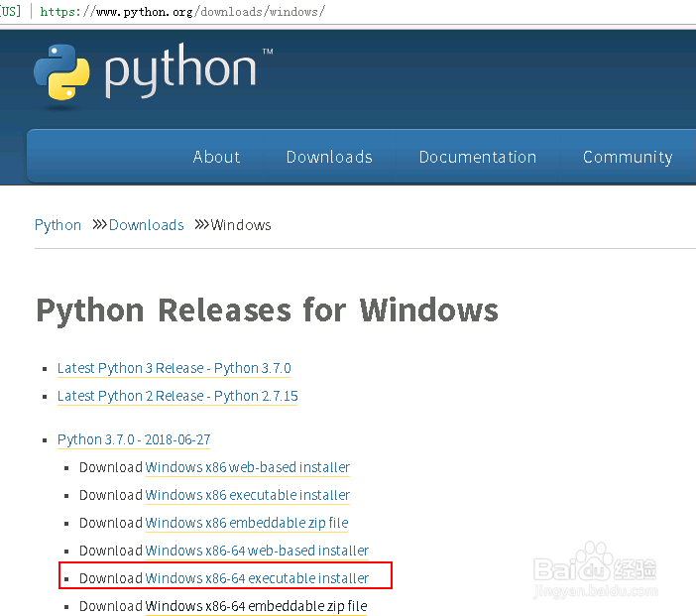Screen dimensions: 696x616
Task: Open the Documentation menu
Action: [478, 157]
